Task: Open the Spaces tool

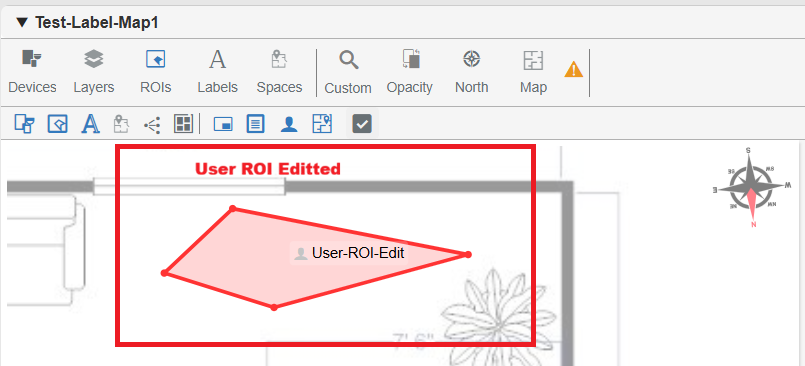Action: [x=279, y=72]
